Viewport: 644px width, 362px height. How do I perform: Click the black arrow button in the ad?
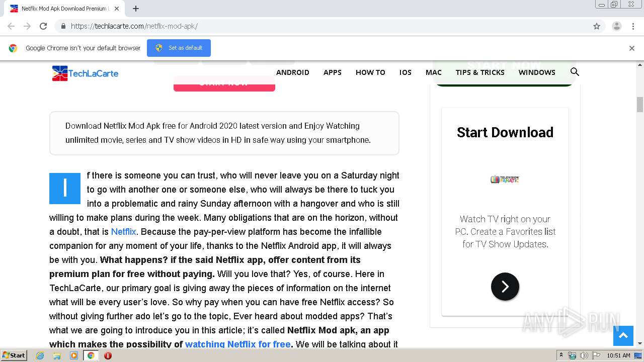(505, 287)
